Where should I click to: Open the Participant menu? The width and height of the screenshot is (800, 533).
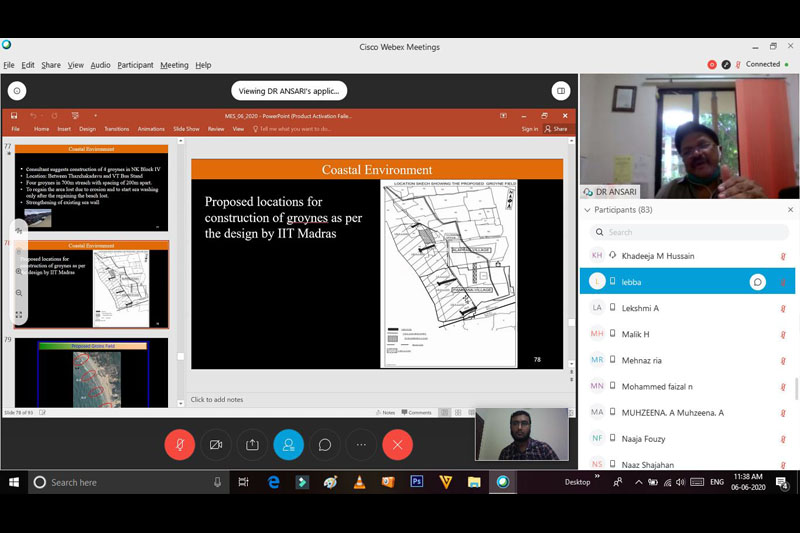pos(135,65)
